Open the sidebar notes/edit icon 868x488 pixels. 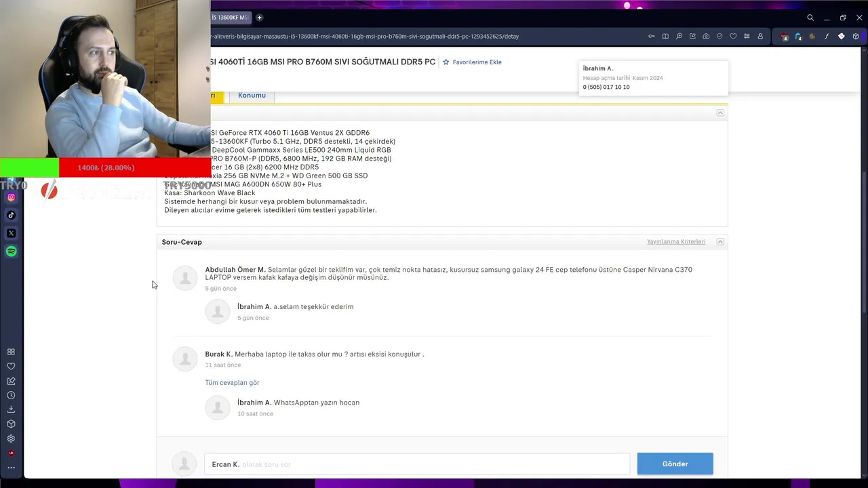pos(11,381)
